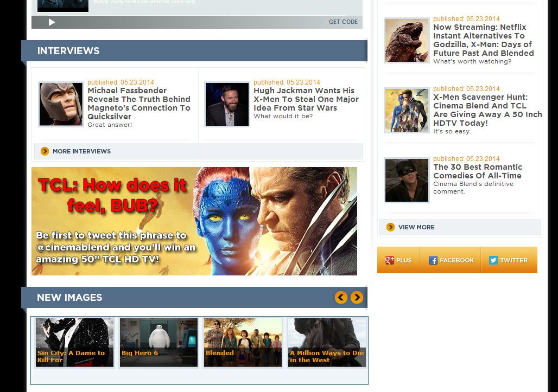Image resolution: width=558 pixels, height=392 pixels.
Task: Click the Godzilla article thumbnail
Action: (x=407, y=41)
